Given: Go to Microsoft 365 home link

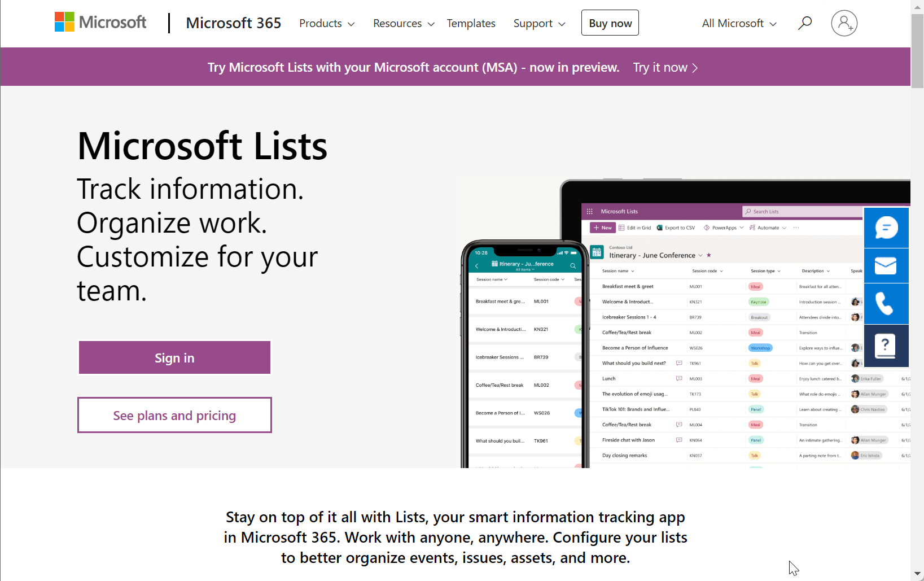Looking at the screenshot, I should point(234,23).
